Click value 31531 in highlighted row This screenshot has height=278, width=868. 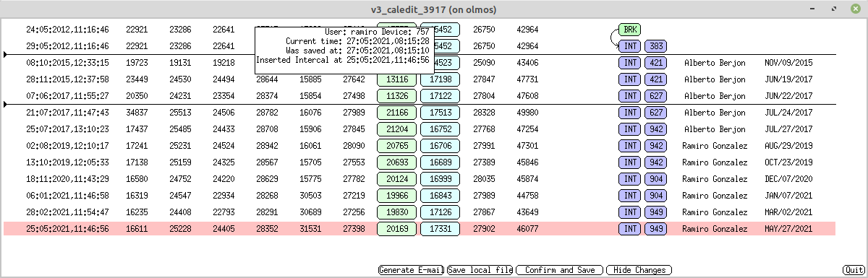(310, 229)
